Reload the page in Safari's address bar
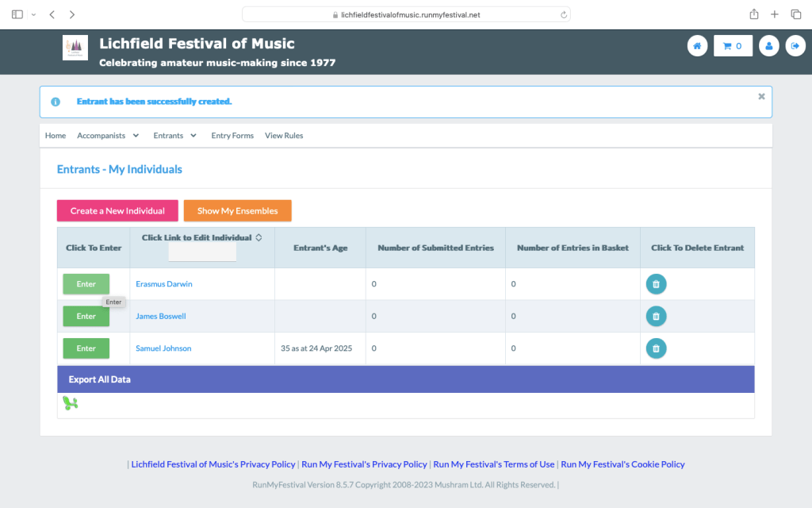812x508 pixels. coord(563,14)
